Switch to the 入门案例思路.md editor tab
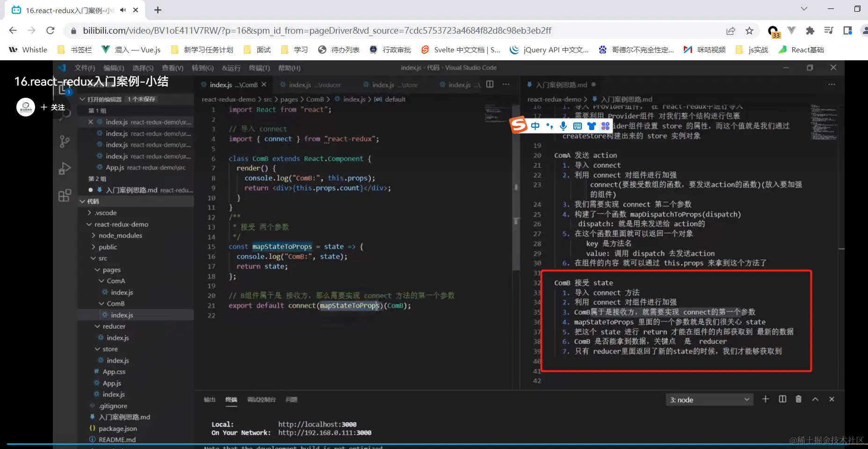Viewport: 868px width, 449px height. (x=561, y=85)
